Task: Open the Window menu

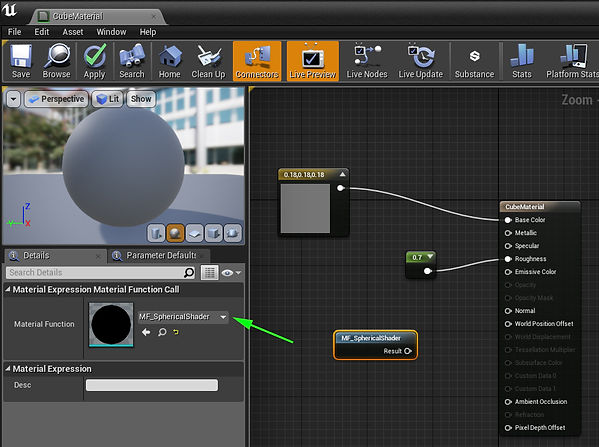Action: (111, 32)
